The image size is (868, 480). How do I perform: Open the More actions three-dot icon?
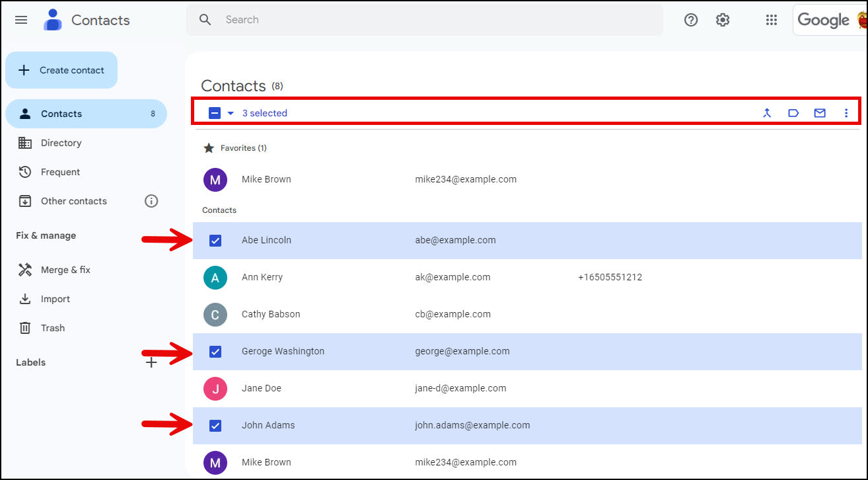pyautogui.click(x=846, y=112)
